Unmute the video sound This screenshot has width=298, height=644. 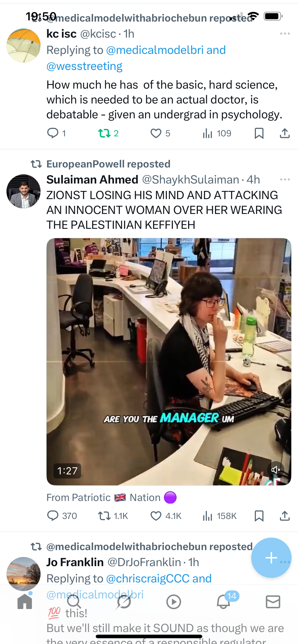tap(275, 470)
